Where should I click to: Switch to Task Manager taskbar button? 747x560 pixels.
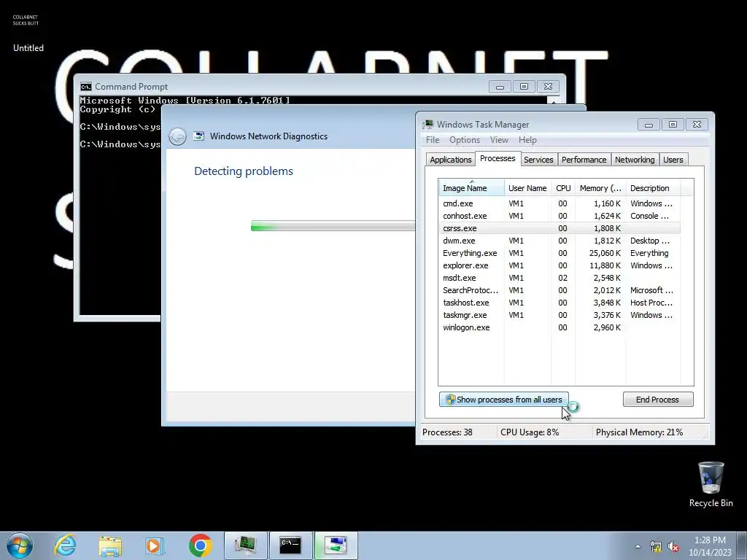tap(245, 545)
